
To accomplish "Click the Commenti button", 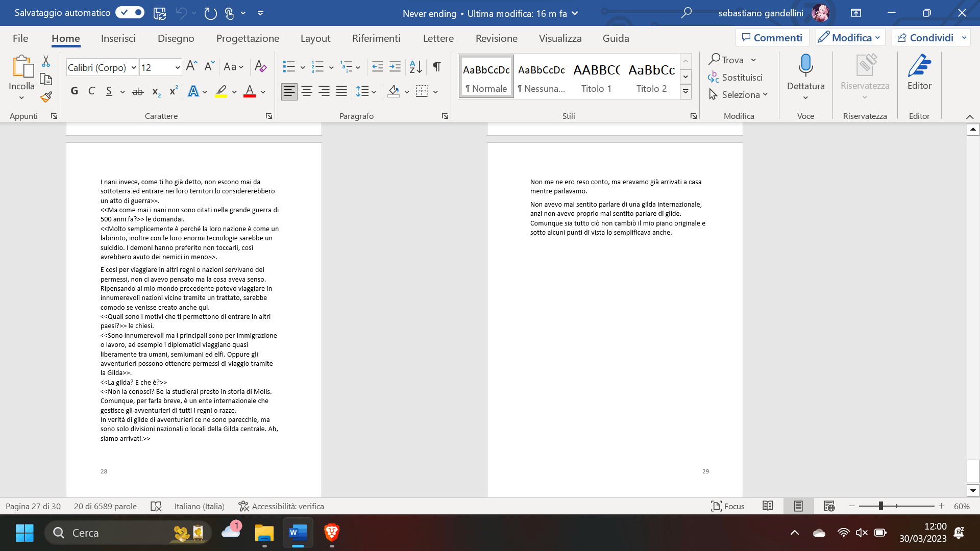I will click(772, 38).
